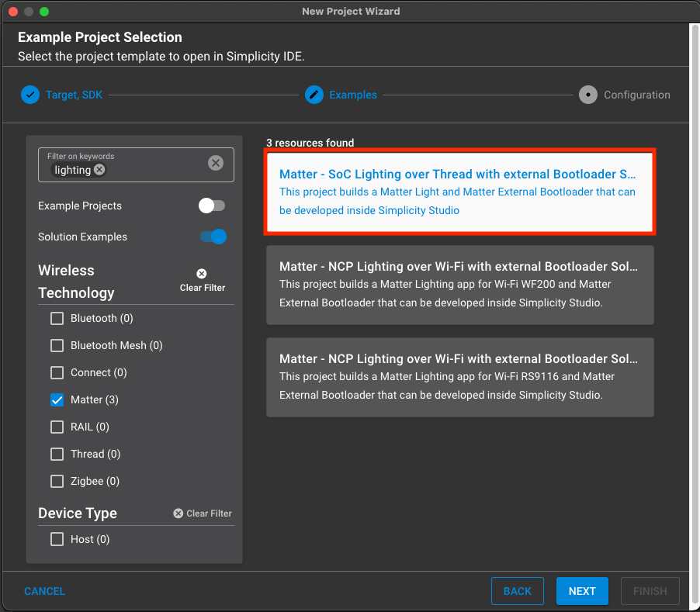Screen dimensions: 700x612
Task: Disable the Solution Examples toggle
Action: 213,237
